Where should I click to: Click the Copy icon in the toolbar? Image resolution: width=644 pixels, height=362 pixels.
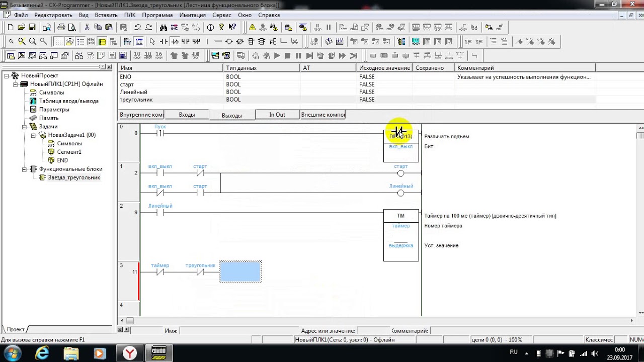98,27
